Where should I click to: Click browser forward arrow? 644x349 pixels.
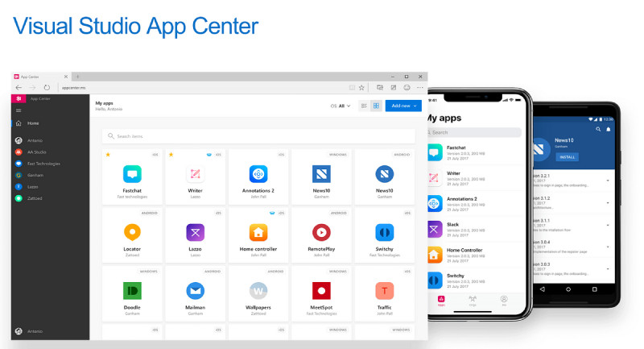[x=32, y=88]
